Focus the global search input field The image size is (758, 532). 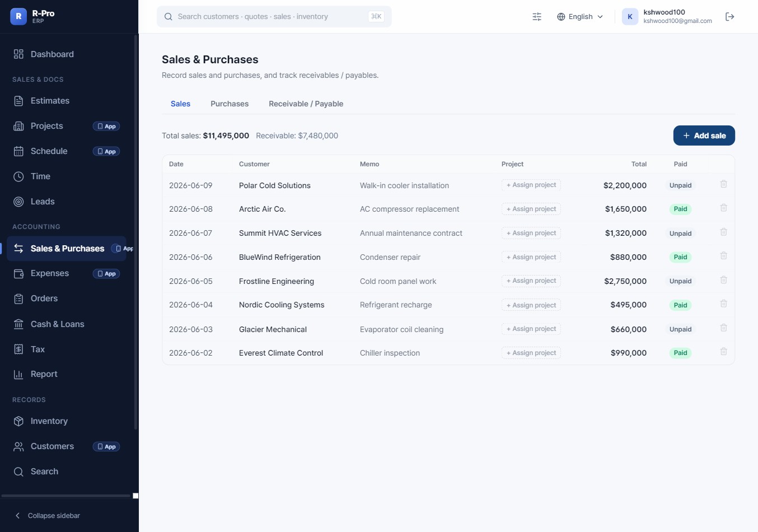pyautogui.click(x=274, y=17)
